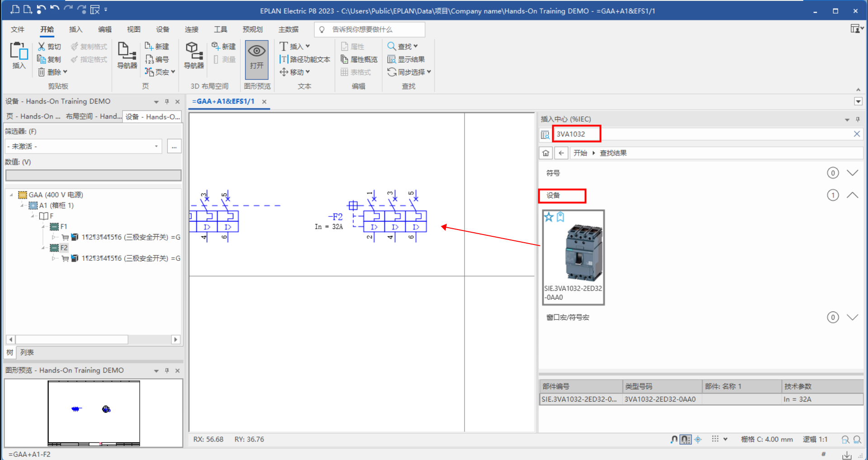Click the 告诉我你想要做什么 search box
The height and width of the screenshot is (460, 868).
pyautogui.click(x=370, y=29)
